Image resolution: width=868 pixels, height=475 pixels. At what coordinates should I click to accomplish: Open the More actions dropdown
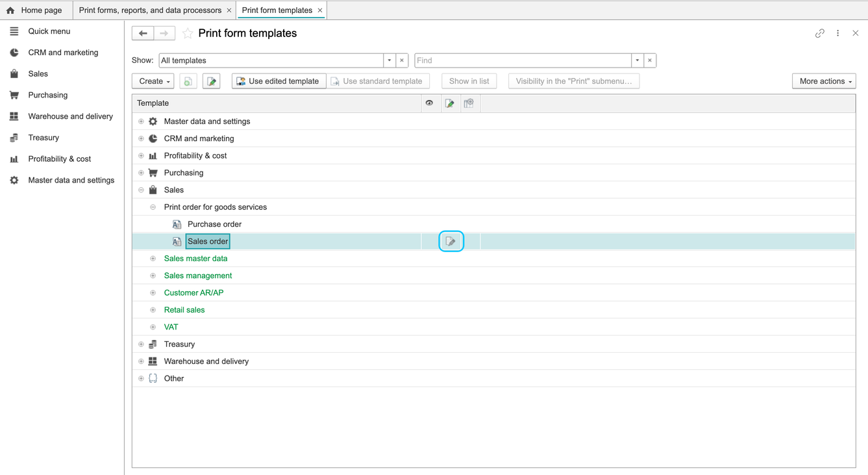click(825, 81)
